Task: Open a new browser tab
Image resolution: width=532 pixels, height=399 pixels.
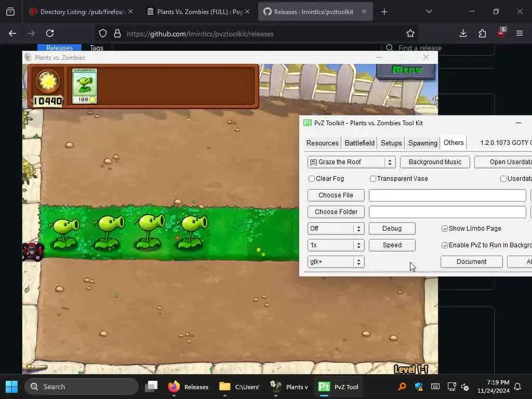Action: pyautogui.click(x=384, y=12)
